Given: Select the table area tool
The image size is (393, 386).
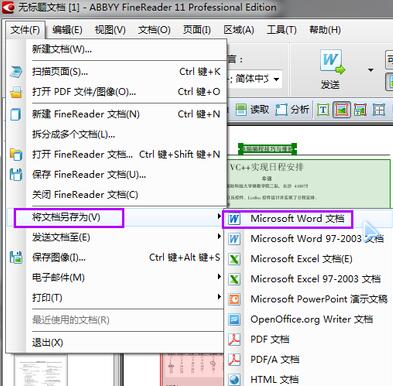Looking at the screenshot, I should [379, 109].
